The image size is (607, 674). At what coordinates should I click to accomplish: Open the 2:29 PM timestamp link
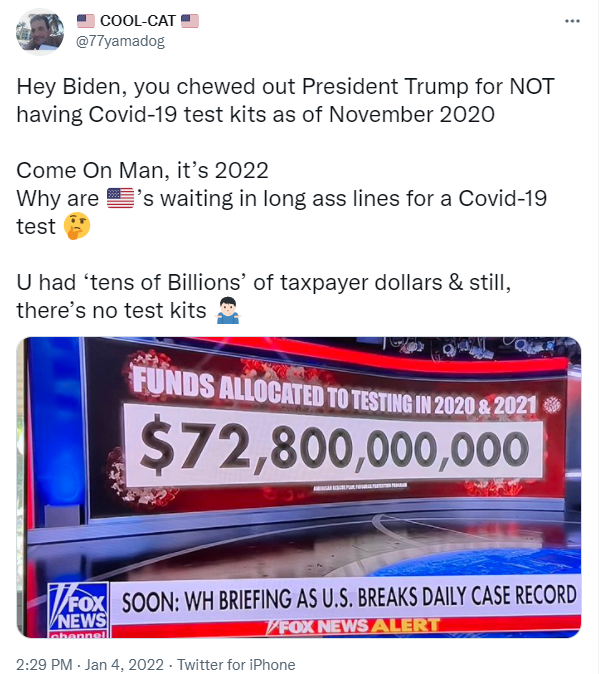(44, 665)
